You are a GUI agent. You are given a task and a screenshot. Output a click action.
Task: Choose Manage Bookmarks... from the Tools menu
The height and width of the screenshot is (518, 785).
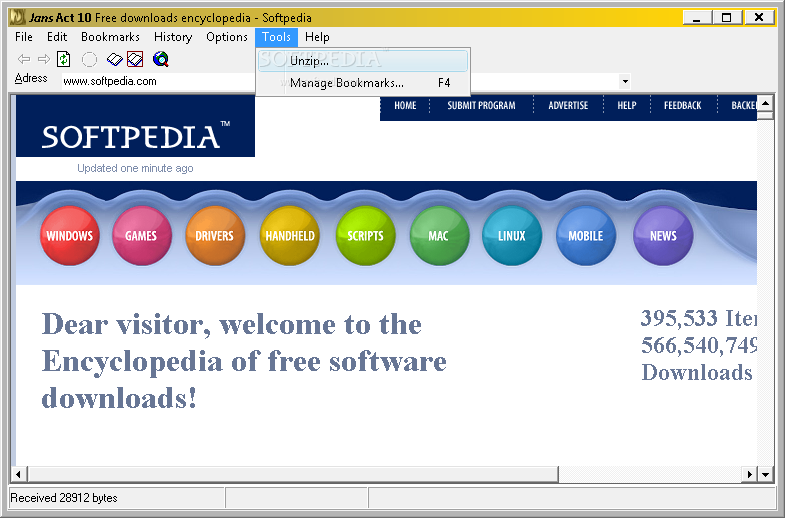coord(363,83)
